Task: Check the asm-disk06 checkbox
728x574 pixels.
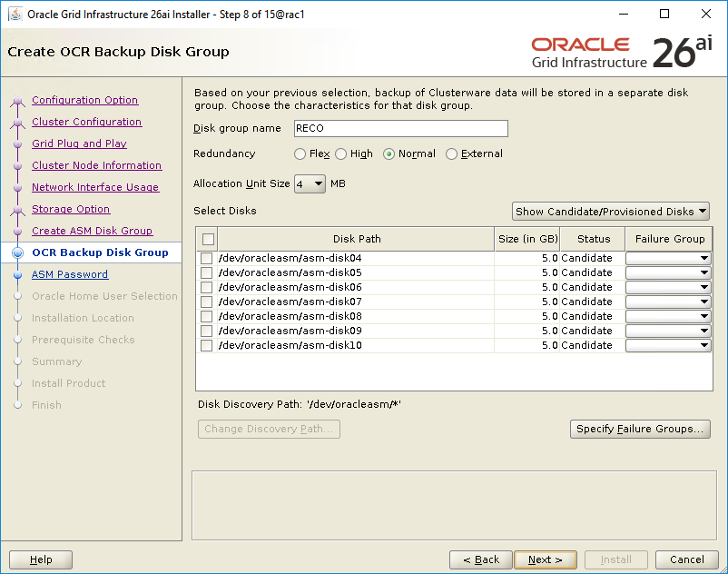Action: pyautogui.click(x=206, y=287)
